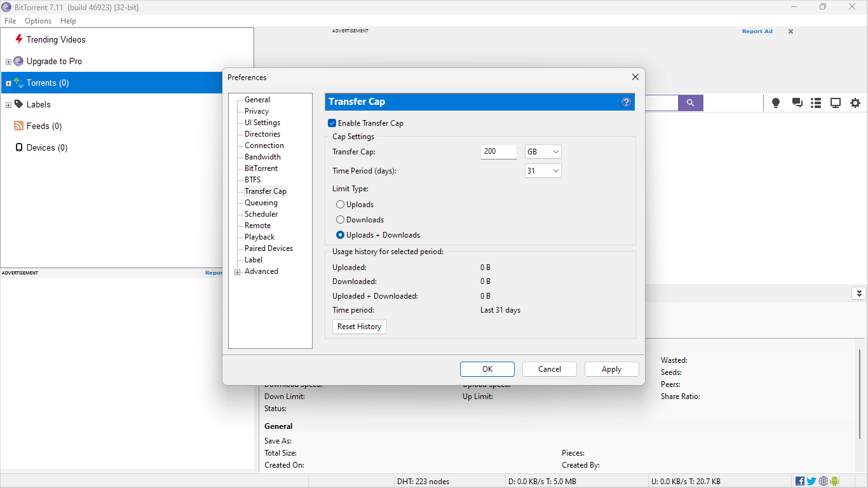The image size is (868, 488).
Task: Open the Options menu
Action: tap(38, 21)
